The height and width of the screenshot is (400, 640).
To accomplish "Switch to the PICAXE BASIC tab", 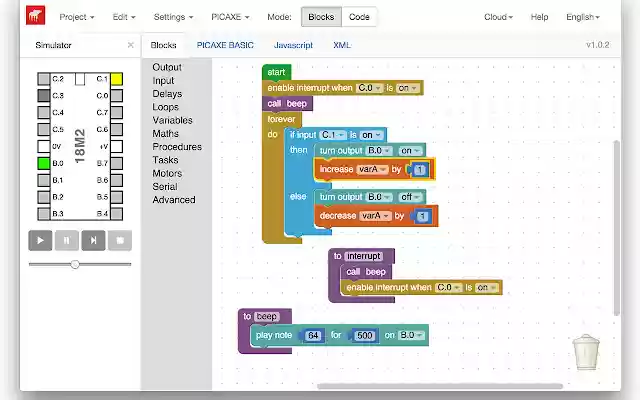I will [x=225, y=45].
